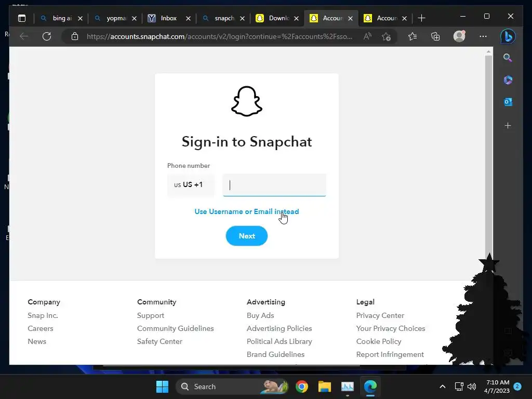Open a new browser tab
Image resolution: width=532 pixels, height=399 pixels.
point(421,18)
